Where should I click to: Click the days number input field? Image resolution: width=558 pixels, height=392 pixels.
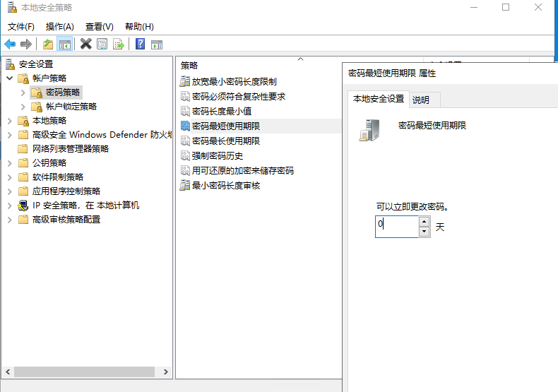396,227
